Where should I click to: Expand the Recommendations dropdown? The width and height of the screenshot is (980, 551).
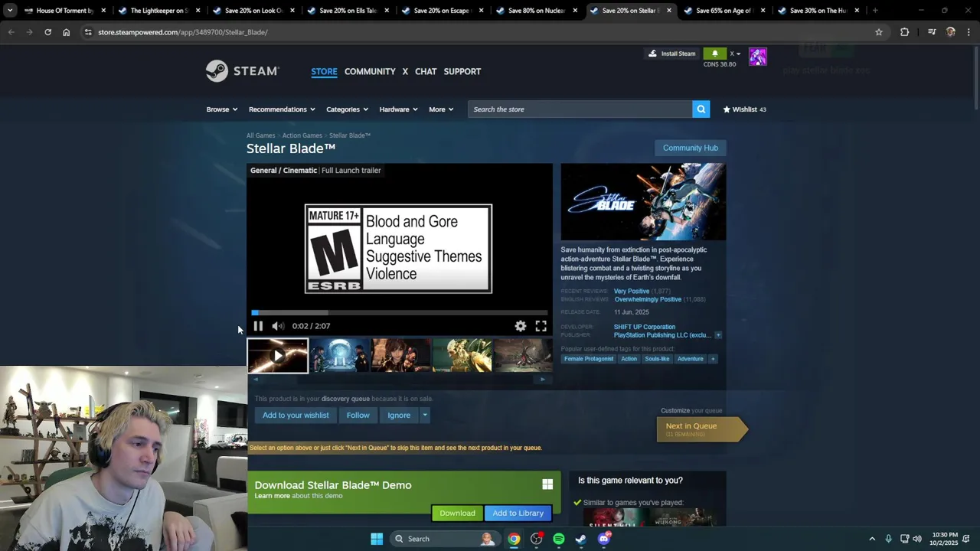click(282, 109)
